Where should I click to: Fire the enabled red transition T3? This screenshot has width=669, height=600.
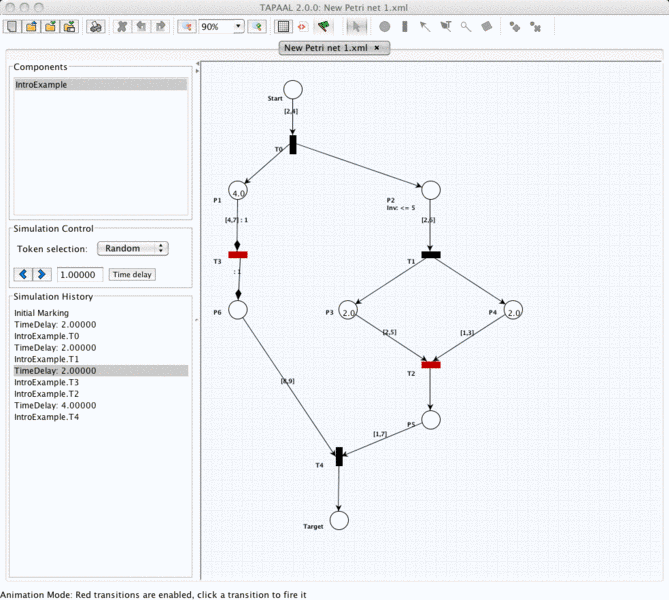point(238,255)
